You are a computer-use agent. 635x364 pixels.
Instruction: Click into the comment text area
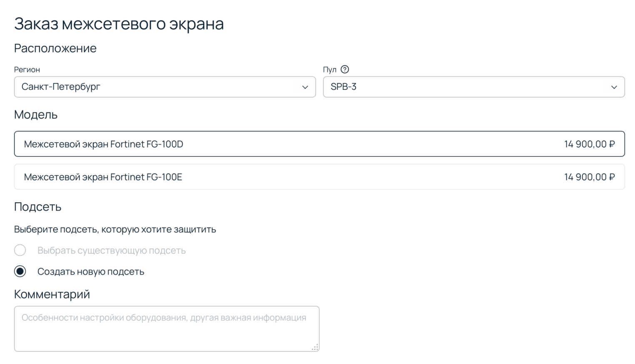167,329
